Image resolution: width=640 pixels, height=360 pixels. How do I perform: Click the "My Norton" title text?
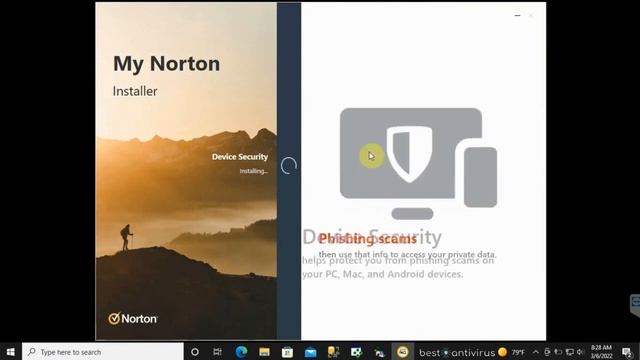point(167,64)
